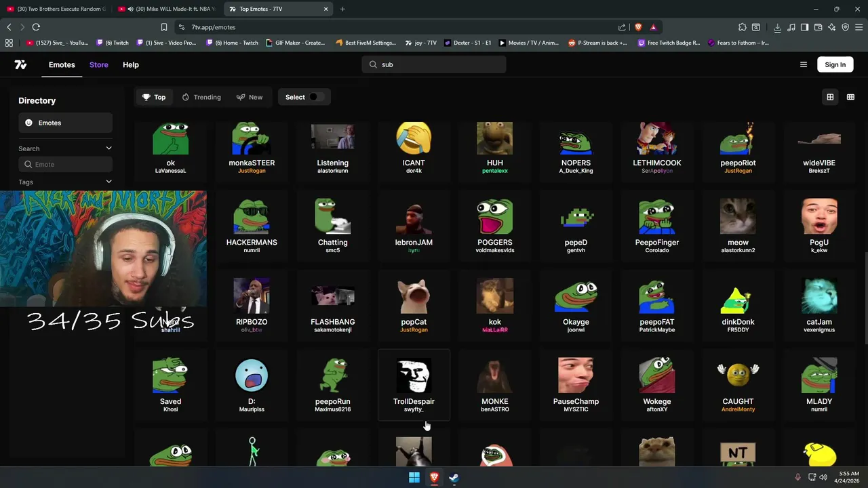Open the Emotes navigation tab

62,65
